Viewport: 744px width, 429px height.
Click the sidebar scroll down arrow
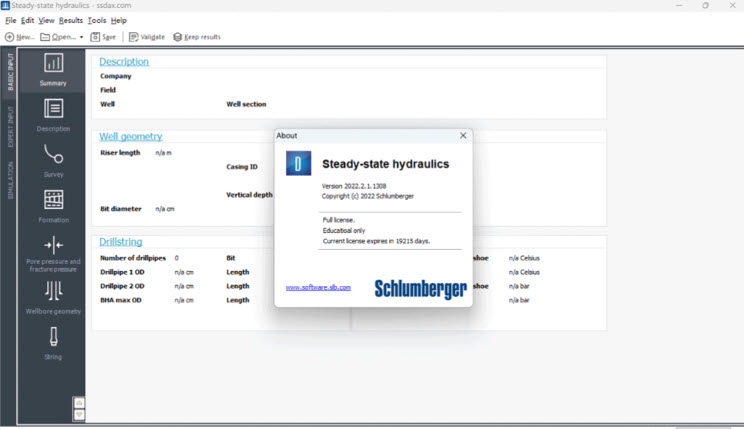(x=79, y=412)
